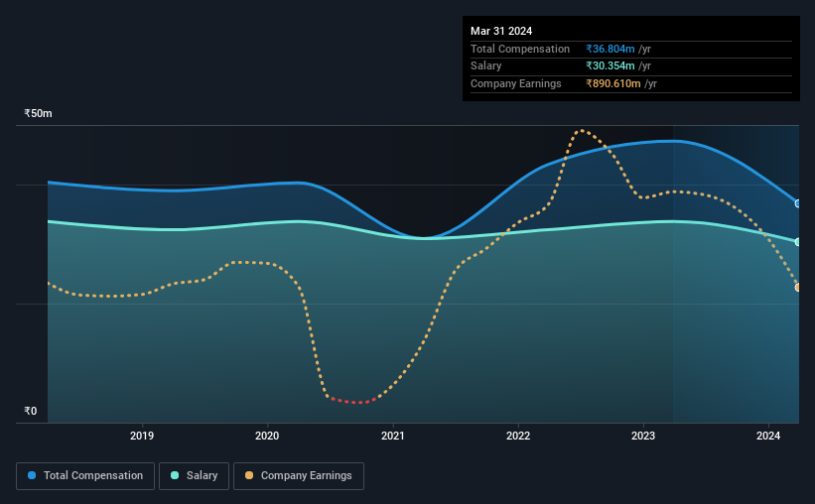Click the 2019 x-axis label
The image size is (815, 504).
(142, 436)
